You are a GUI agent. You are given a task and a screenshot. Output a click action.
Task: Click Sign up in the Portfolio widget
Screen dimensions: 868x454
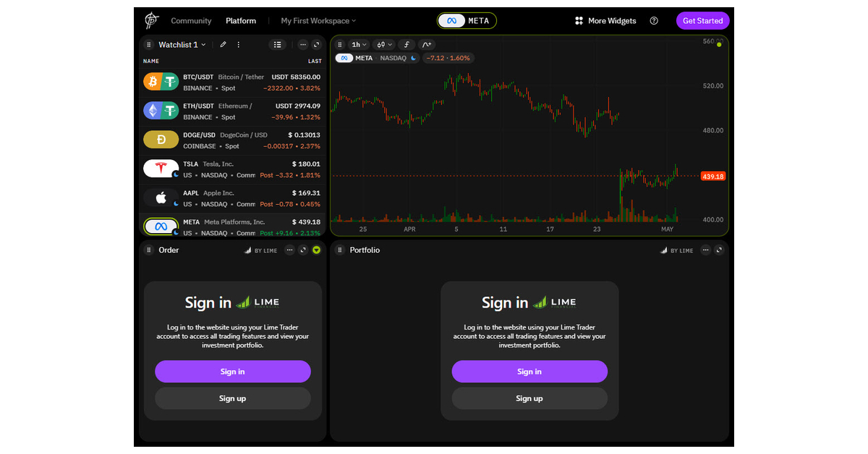pyautogui.click(x=529, y=398)
